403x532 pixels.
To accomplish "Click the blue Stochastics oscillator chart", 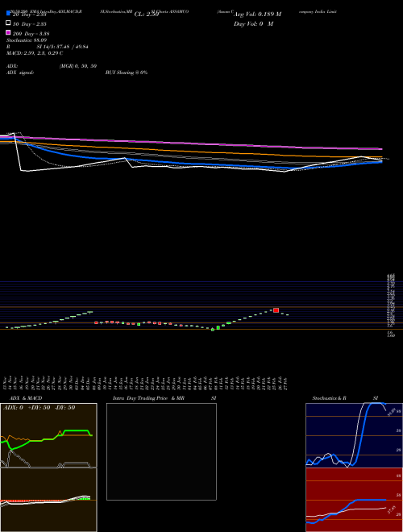I will pos(354,435).
